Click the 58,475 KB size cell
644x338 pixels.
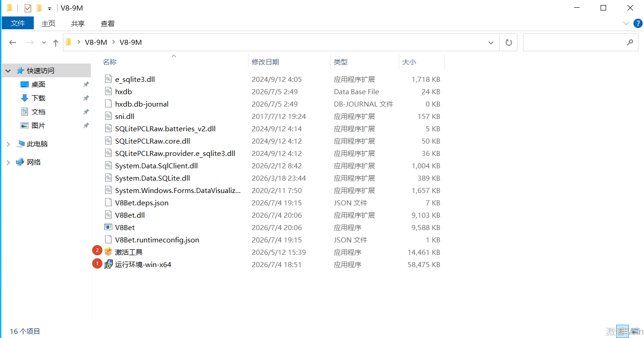(424, 264)
